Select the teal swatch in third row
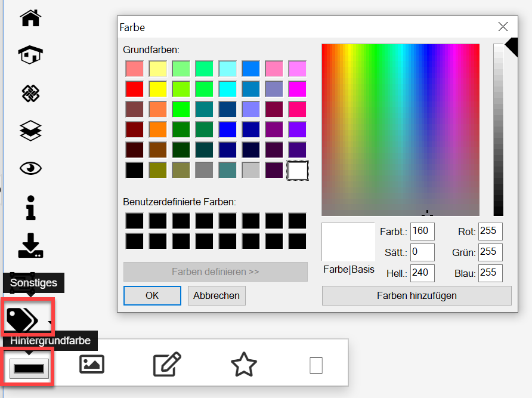Viewport: 532px width, 398px height. point(204,109)
